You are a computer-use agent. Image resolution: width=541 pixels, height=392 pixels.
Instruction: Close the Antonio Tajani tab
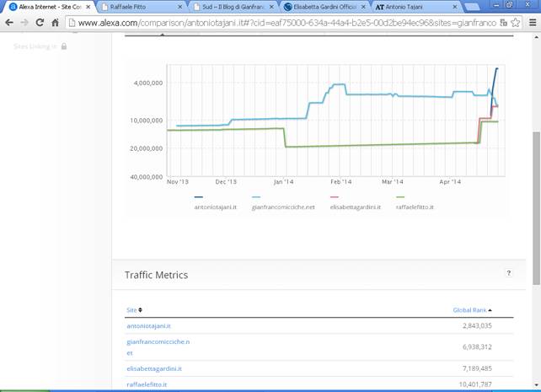(x=455, y=7)
